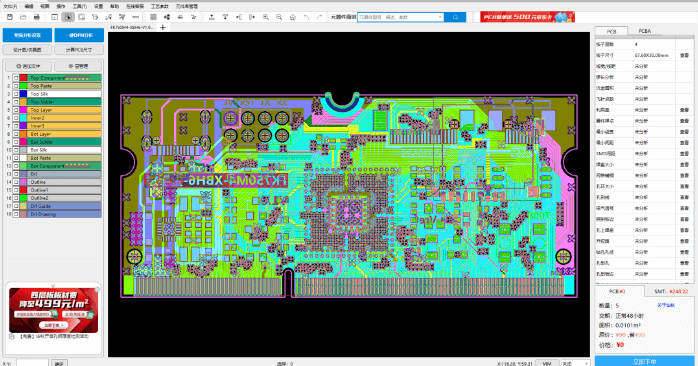The width and height of the screenshot is (698, 366).
Task: Switch to the PCBA tab
Action: [645, 31]
